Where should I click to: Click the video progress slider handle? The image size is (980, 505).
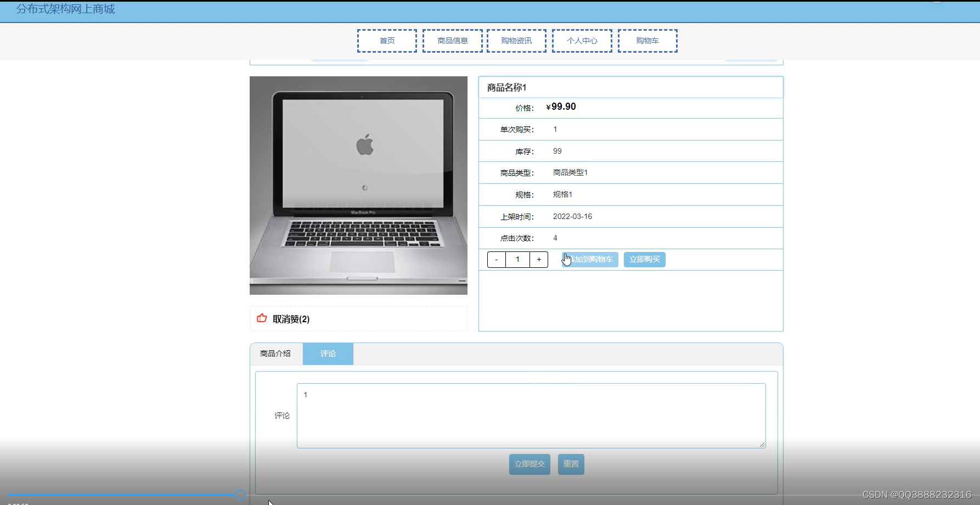240,495
